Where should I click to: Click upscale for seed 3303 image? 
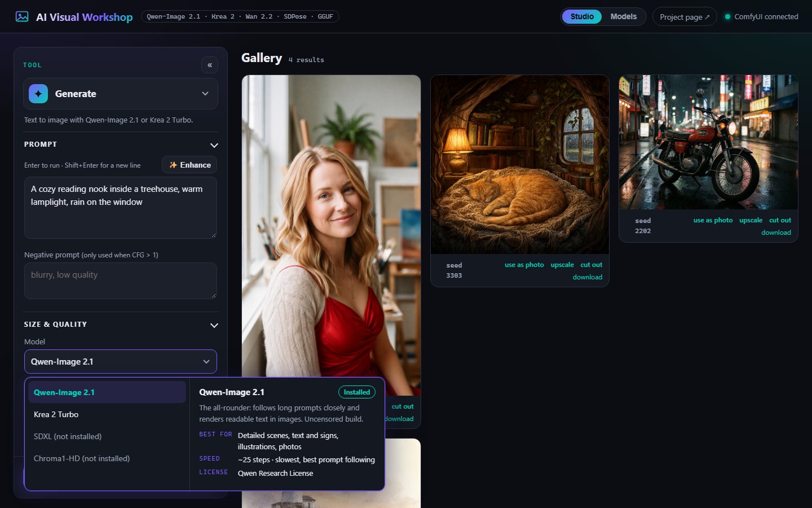(x=562, y=265)
